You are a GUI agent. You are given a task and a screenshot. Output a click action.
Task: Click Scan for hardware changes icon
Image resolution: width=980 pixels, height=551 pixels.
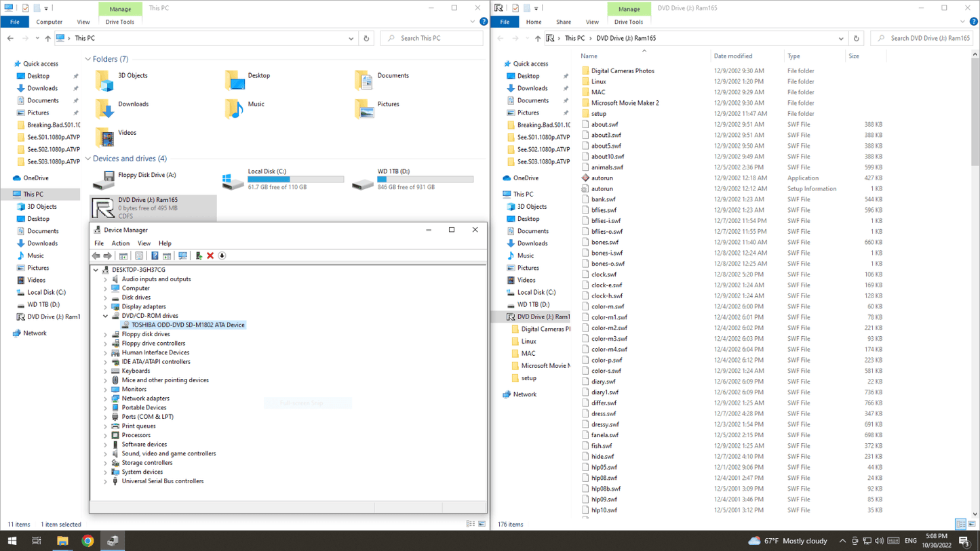182,256
